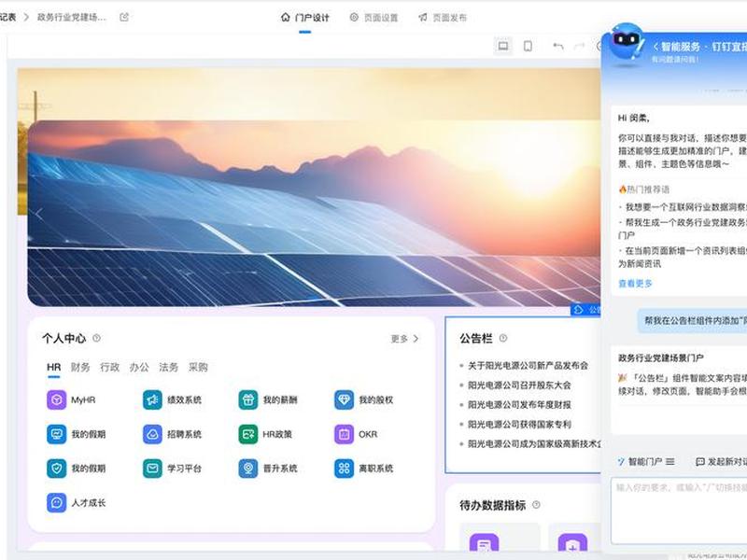
Task: Switch to the 页面设置 tab
Action: click(x=373, y=18)
